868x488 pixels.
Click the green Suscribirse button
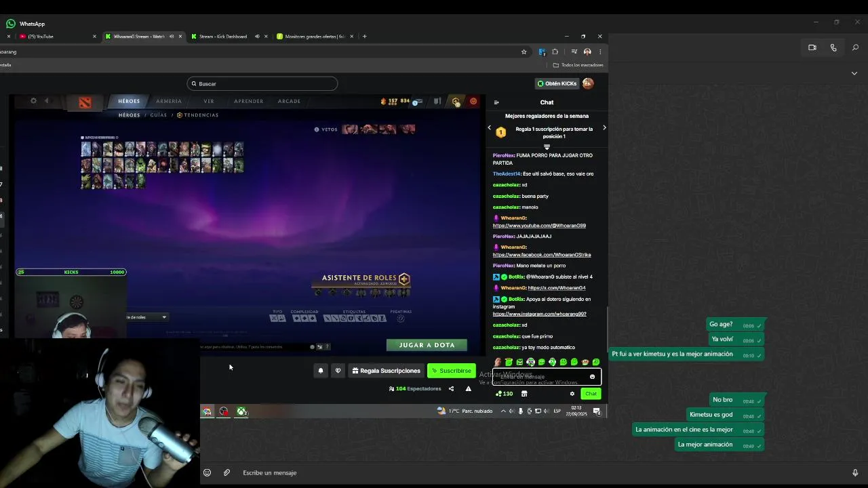[452, 371]
